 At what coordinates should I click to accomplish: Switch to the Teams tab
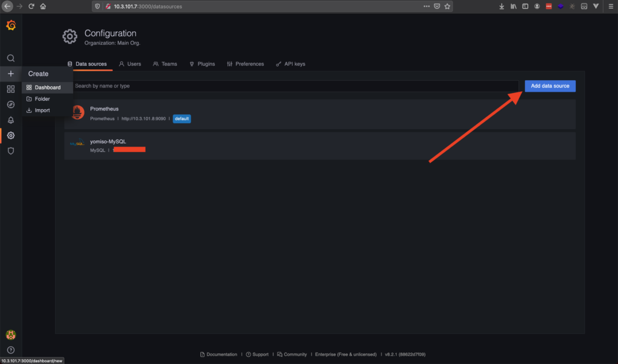[165, 64]
